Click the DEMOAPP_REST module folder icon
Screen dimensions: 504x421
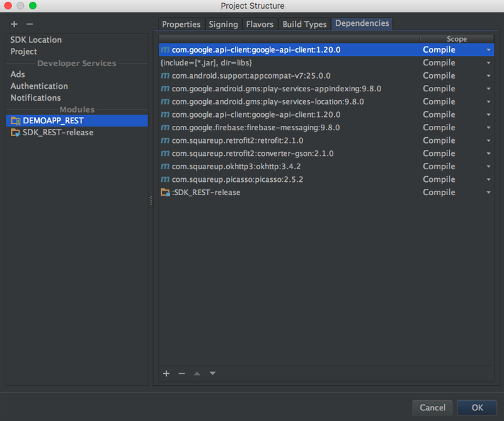tap(15, 121)
